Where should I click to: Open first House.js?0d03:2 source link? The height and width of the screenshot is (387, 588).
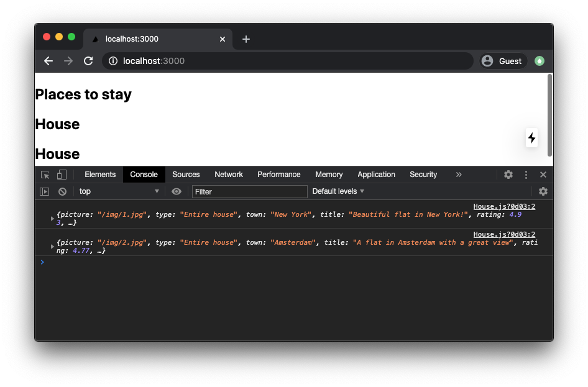tap(504, 207)
